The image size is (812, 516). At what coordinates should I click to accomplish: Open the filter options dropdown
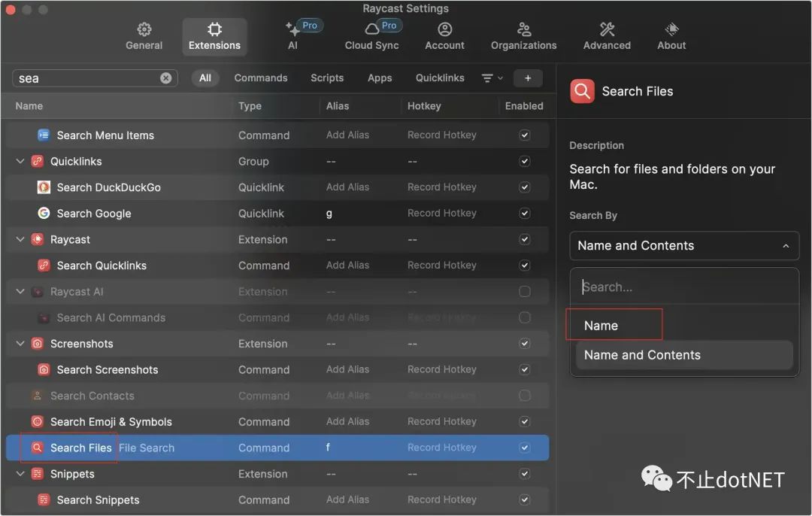coord(492,78)
